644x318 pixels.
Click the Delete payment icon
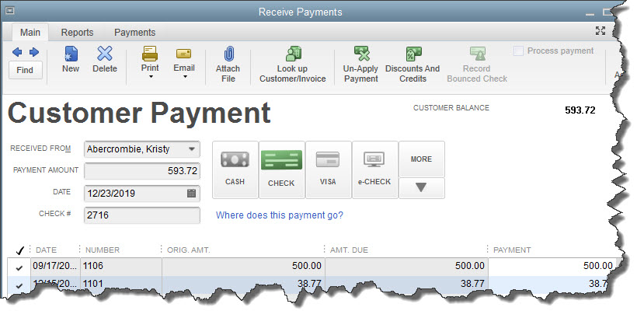click(105, 54)
